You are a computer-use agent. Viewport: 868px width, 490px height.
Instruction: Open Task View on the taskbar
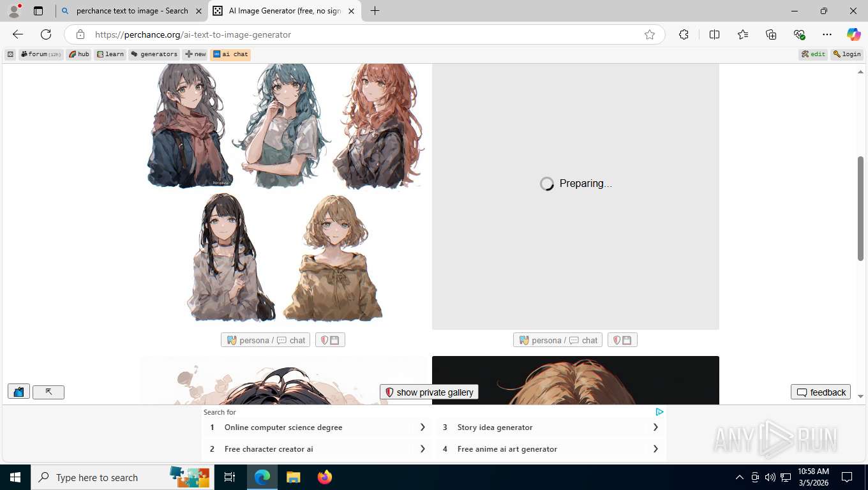pos(230,477)
